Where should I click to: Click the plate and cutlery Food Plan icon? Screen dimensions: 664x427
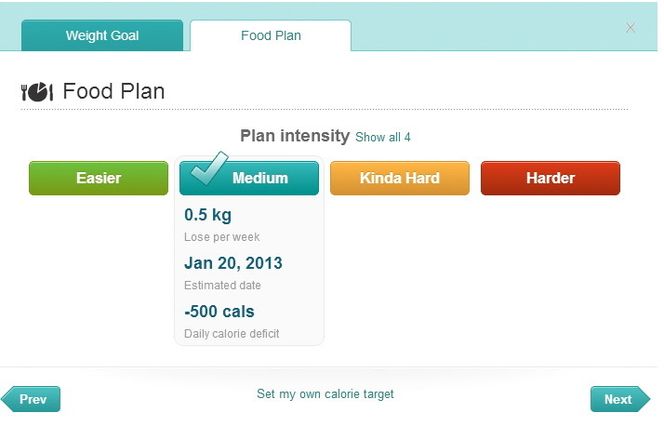[37, 92]
